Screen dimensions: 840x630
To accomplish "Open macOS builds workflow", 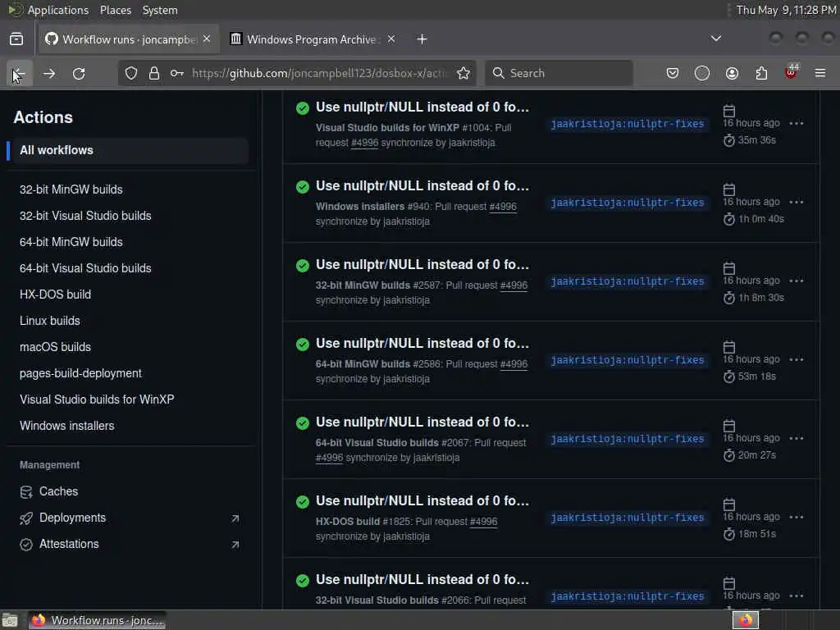I will pyautogui.click(x=55, y=347).
